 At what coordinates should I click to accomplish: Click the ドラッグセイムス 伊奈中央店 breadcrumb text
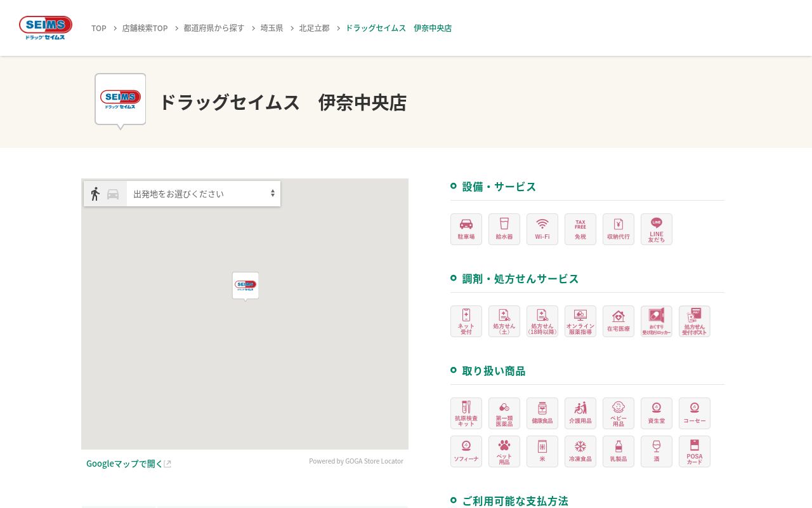pos(398,28)
